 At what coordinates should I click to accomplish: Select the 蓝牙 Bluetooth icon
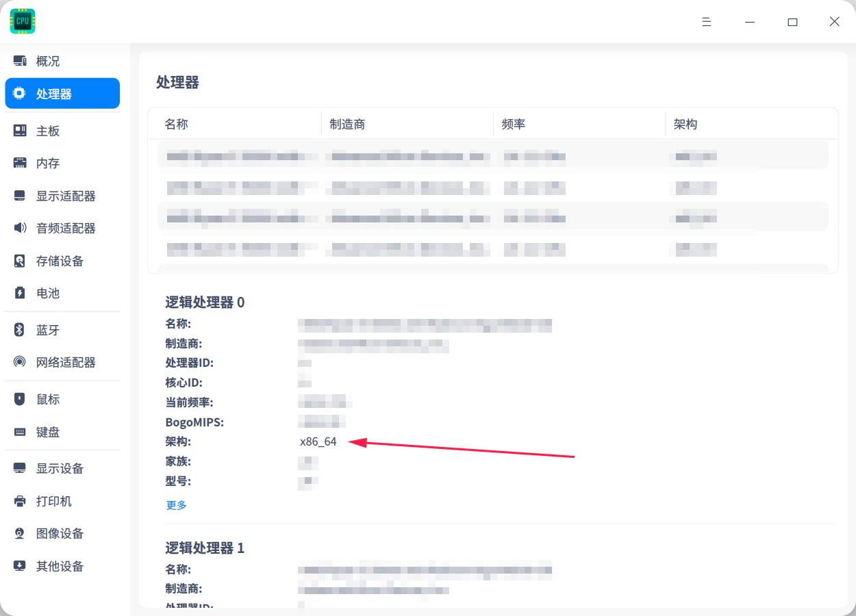click(x=19, y=330)
